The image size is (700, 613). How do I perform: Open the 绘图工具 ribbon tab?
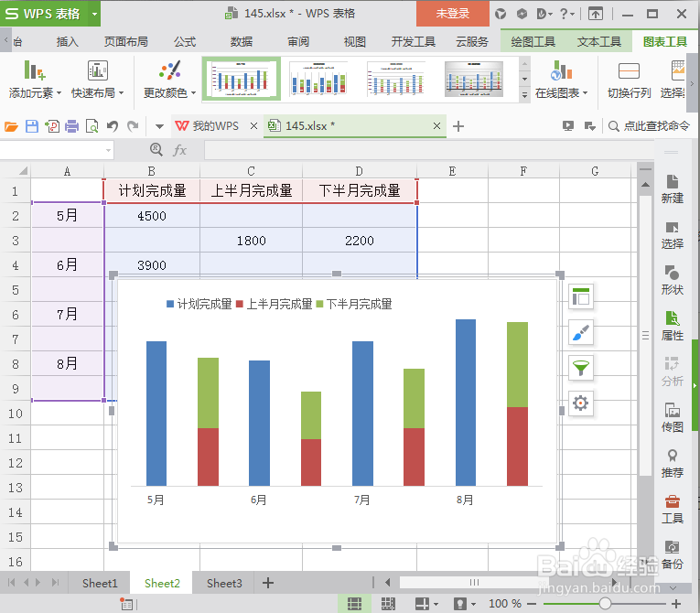click(x=533, y=42)
